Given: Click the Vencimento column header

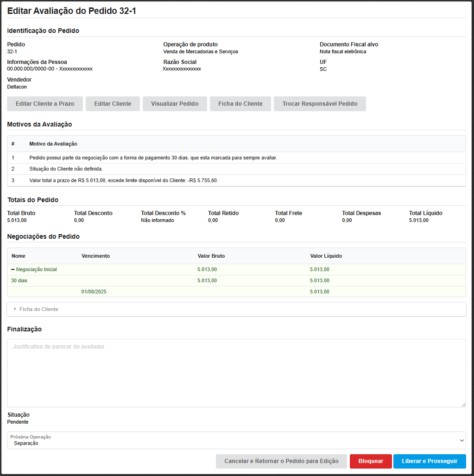Looking at the screenshot, I should 95,256.
